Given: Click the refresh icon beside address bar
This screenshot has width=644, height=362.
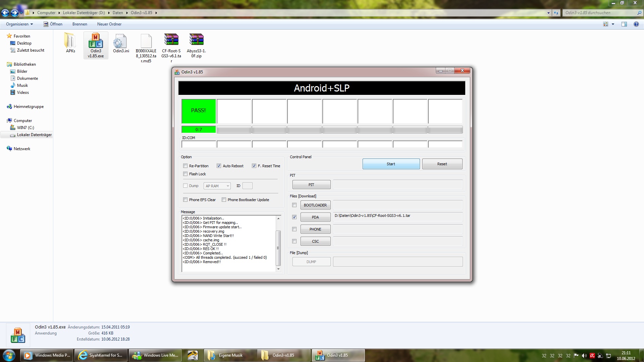Looking at the screenshot, I should tap(556, 13).
